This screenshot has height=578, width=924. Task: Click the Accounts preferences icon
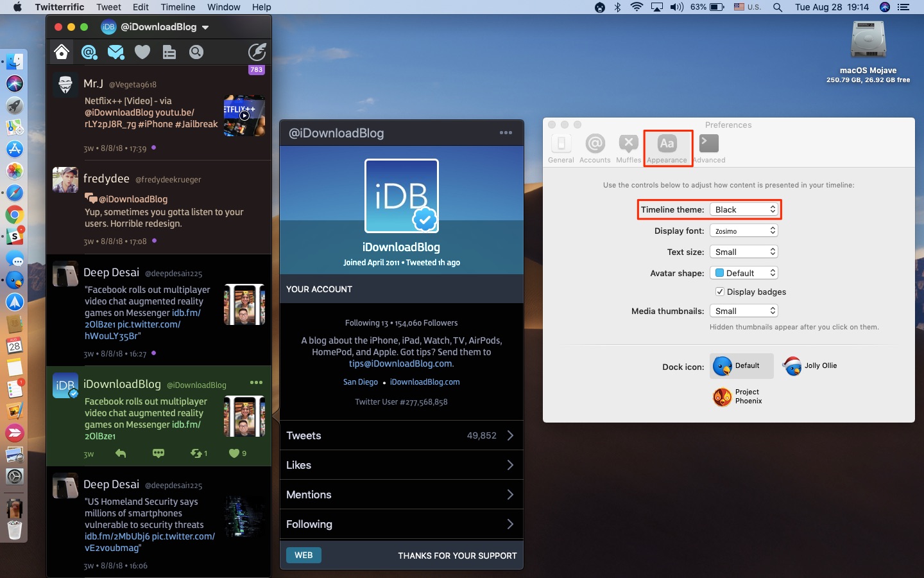(x=595, y=149)
